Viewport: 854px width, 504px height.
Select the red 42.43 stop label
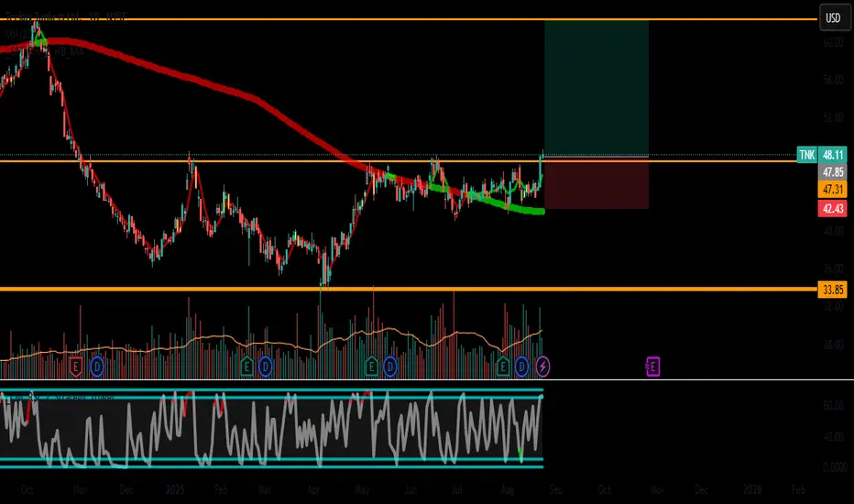coord(833,209)
